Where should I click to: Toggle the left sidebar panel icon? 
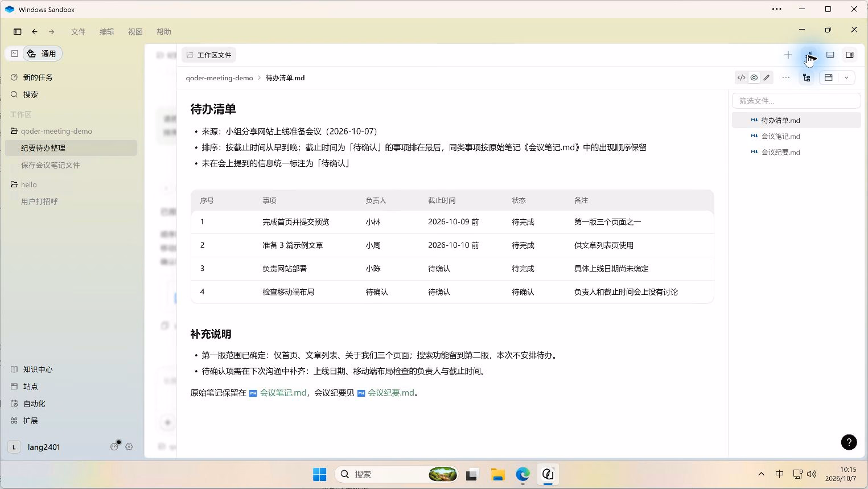[17, 32]
